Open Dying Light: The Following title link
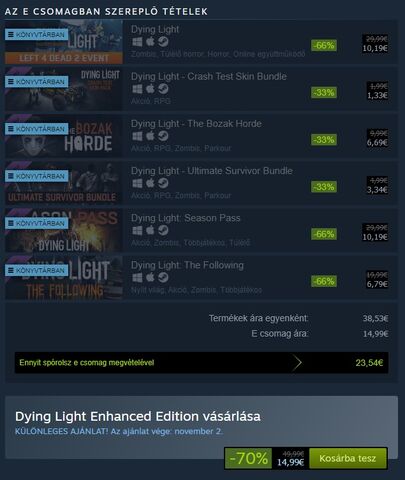 click(x=187, y=265)
